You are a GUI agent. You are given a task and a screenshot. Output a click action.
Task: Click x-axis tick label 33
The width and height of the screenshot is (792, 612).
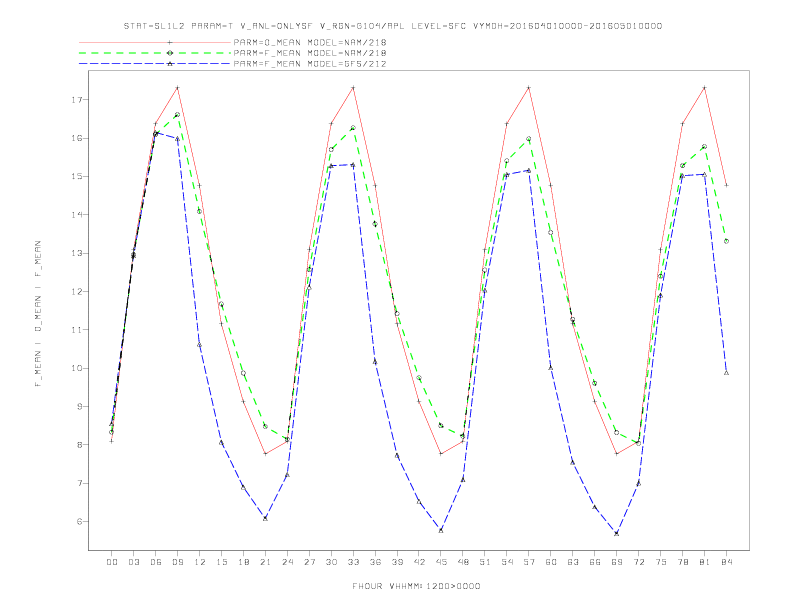[x=353, y=562]
